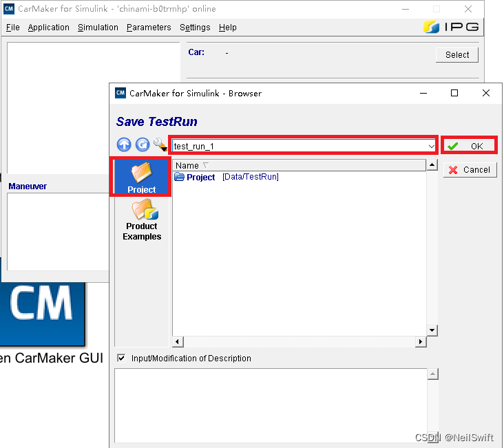Open the Product Examples shortcut
Image resolution: width=504 pixels, height=448 pixels.
(x=142, y=220)
